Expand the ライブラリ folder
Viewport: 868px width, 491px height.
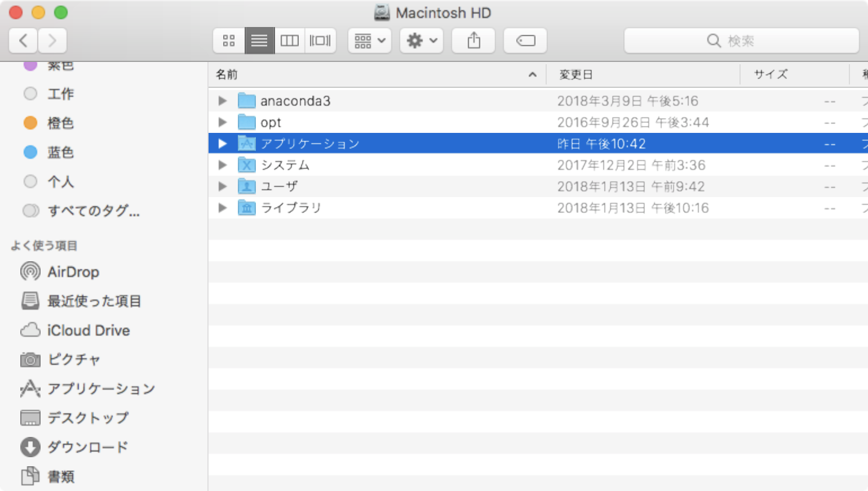[x=223, y=208]
